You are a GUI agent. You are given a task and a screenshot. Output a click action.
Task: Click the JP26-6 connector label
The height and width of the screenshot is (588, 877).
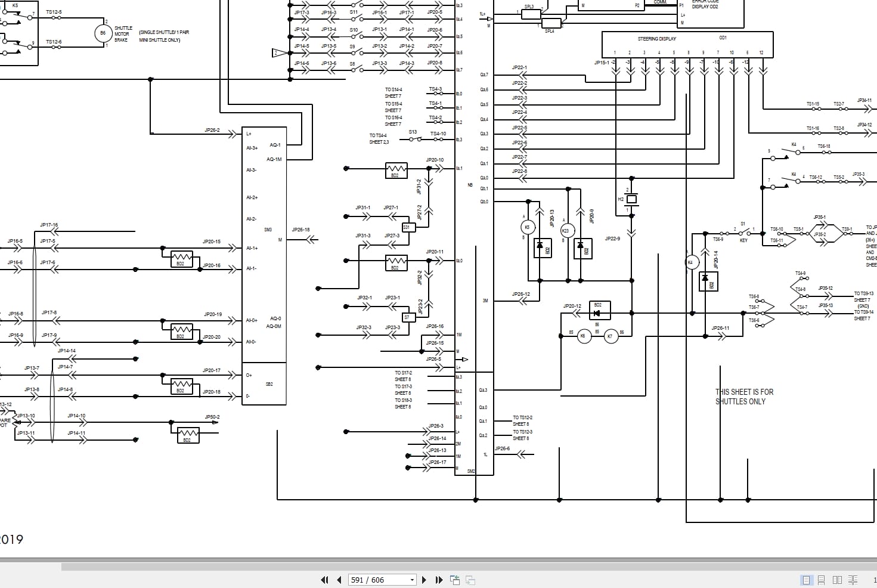502,448
